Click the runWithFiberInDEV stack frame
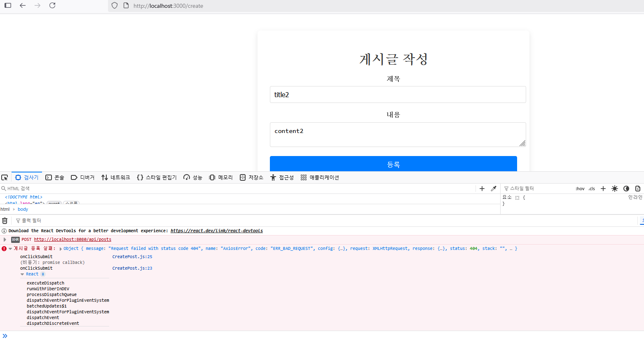 (x=48, y=289)
